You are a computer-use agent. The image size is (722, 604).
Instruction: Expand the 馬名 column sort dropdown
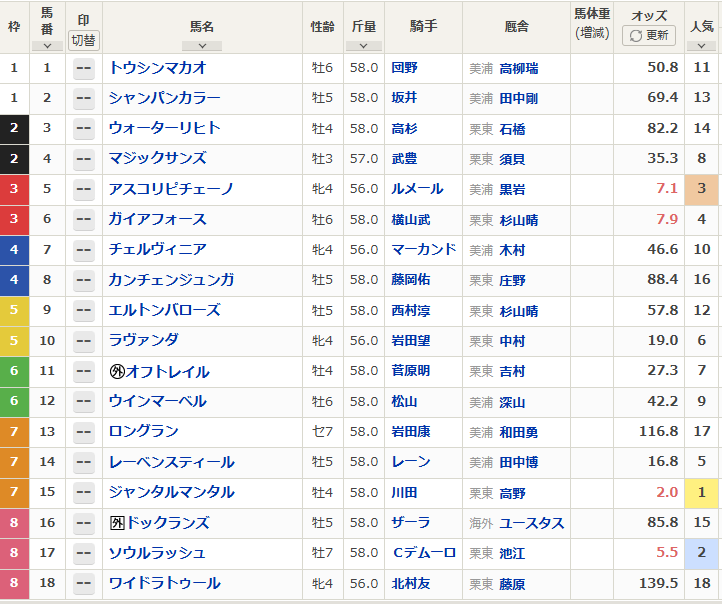(x=202, y=45)
